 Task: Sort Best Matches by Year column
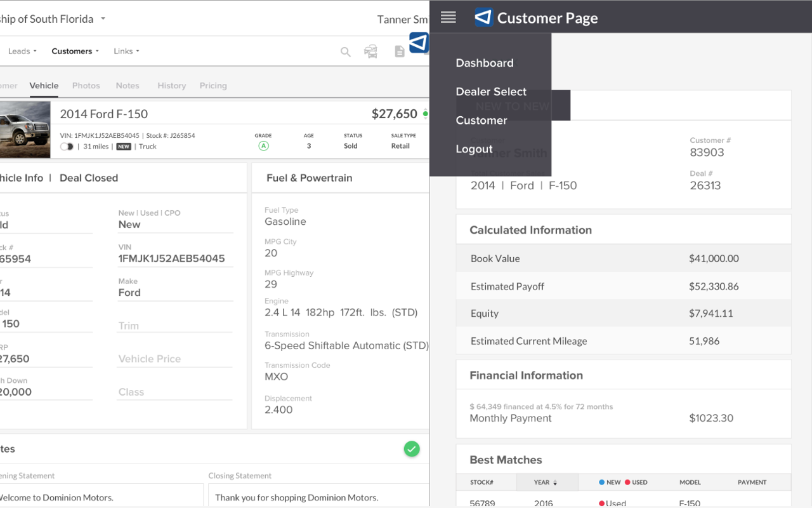546,483
